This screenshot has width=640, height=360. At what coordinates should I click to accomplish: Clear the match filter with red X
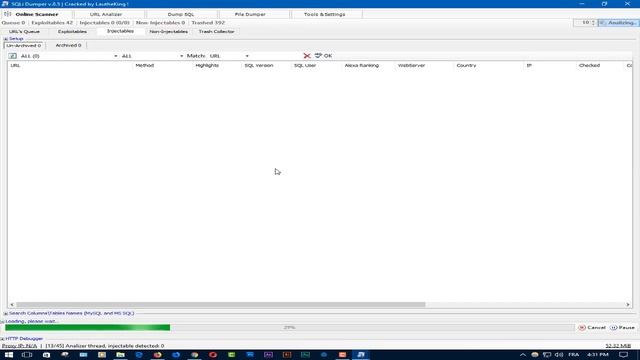307,56
